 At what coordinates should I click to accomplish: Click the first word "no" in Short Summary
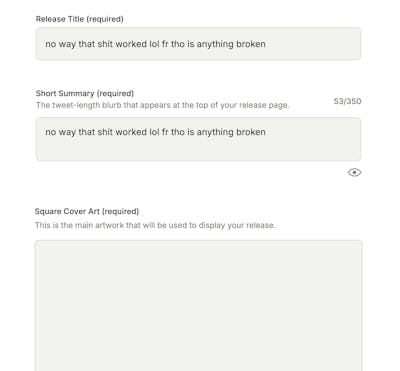51,132
